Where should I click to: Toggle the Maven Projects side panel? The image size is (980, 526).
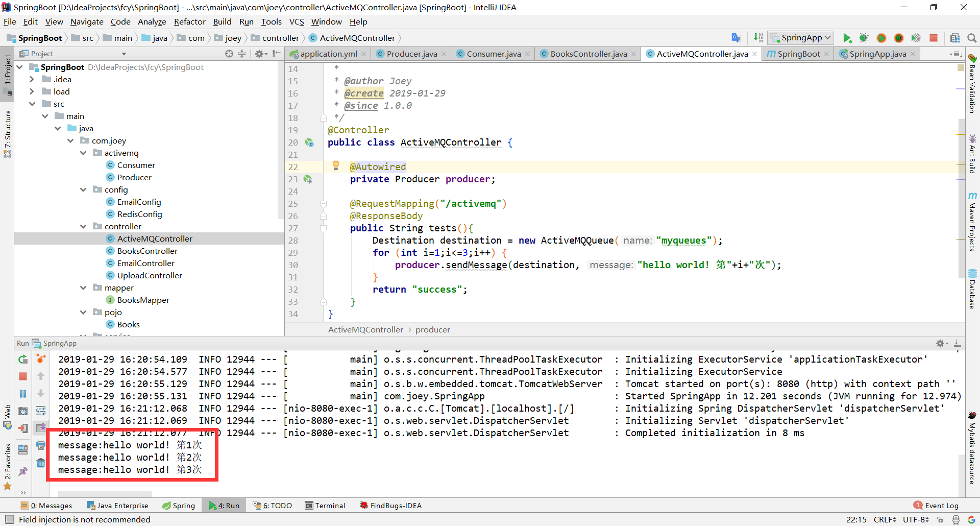point(972,222)
